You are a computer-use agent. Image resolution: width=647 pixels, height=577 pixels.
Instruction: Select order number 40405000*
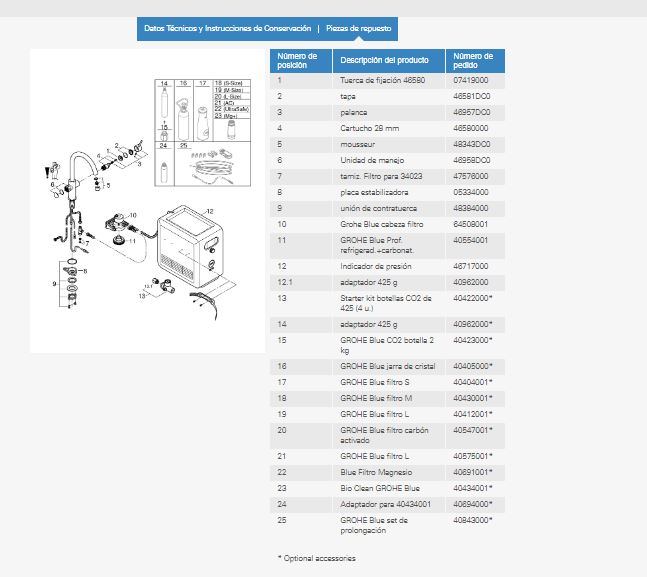(473, 367)
